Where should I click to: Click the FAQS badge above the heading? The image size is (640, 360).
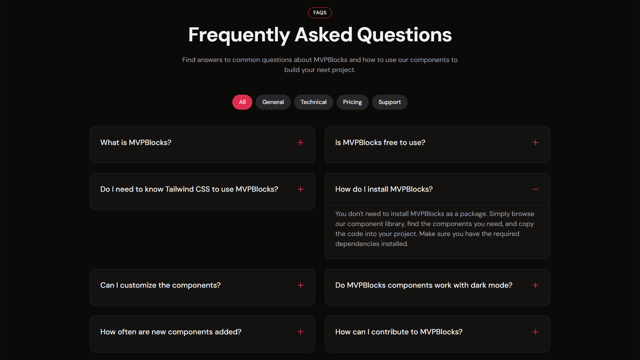[x=320, y=13]
